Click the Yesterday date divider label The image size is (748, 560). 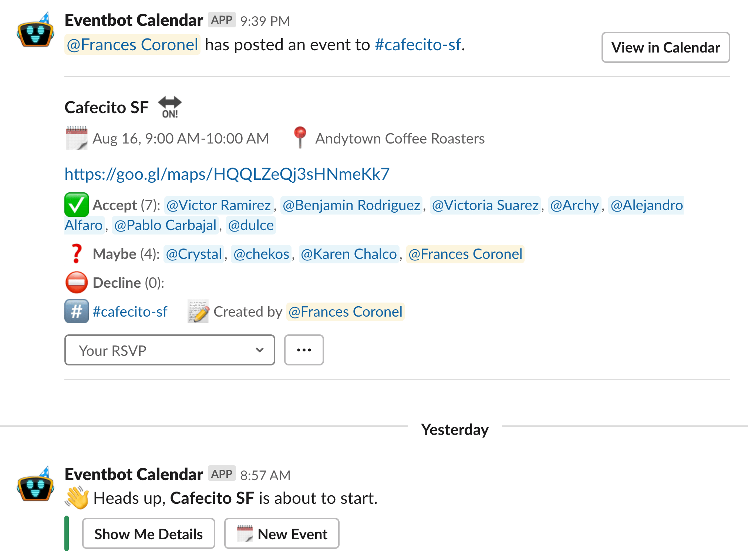point(455,429)
